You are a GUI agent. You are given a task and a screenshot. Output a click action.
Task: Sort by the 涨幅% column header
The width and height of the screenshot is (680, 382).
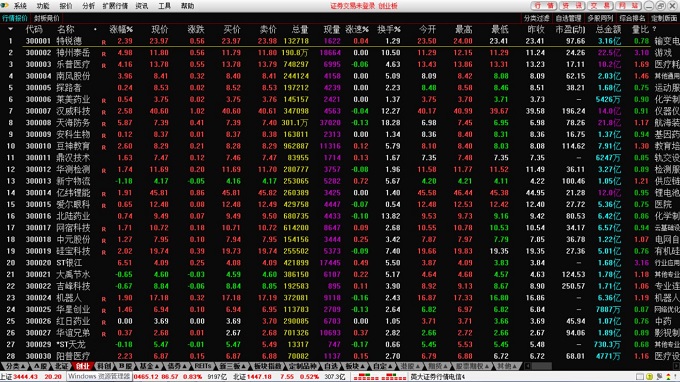(x=121, y=29)
